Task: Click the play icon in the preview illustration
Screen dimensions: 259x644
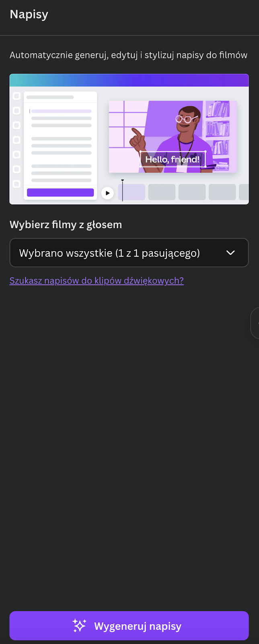Action: [x=107, y=193]
